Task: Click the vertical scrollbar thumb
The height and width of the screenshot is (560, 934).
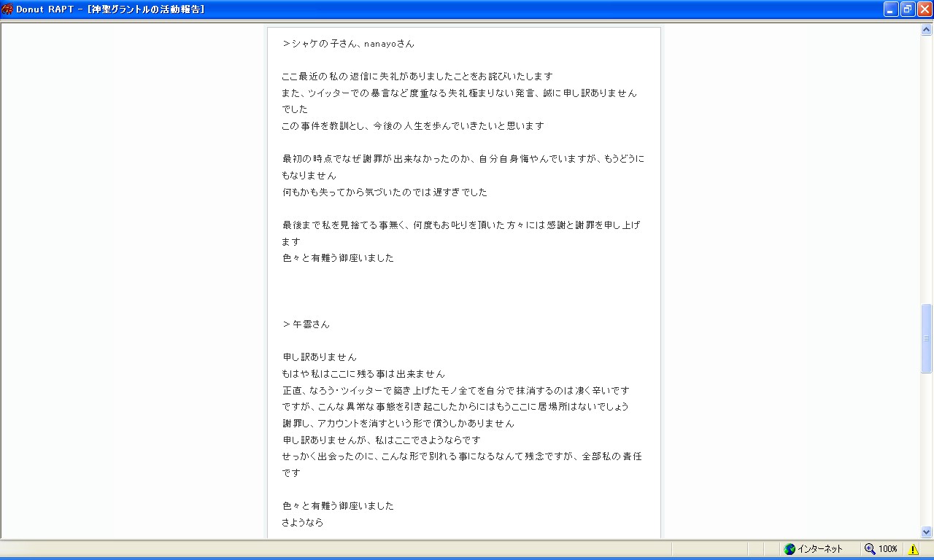Action: coord(927,338)
